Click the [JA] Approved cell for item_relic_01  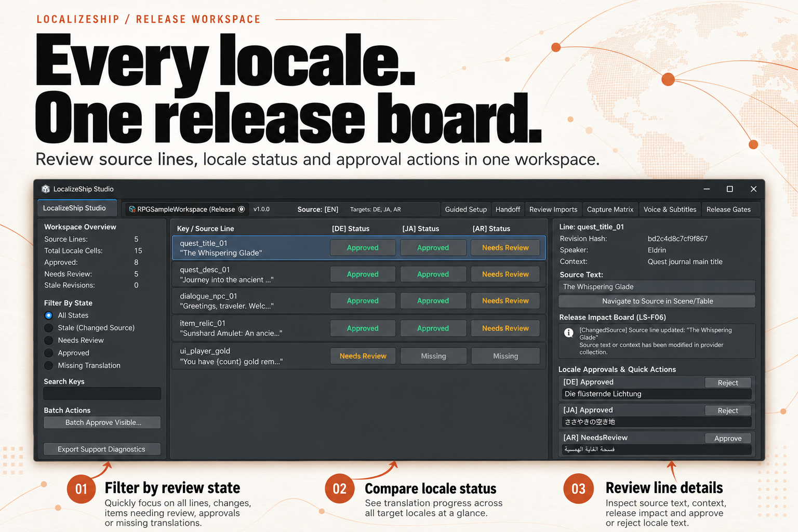[x=433, y=328]
